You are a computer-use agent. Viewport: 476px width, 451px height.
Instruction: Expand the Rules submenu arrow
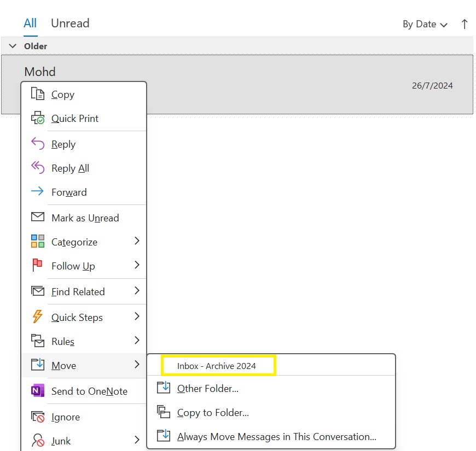[x=137, y=340]
